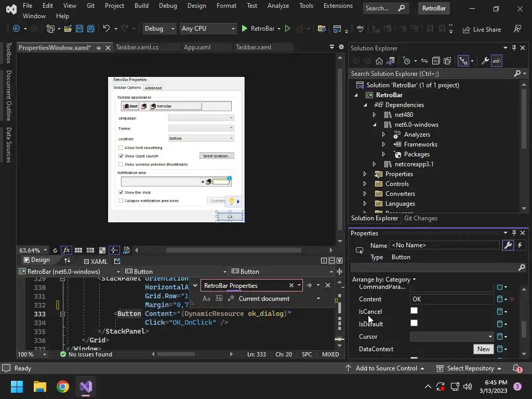Click the Content property OK field
The image size is (532, 399).
[x=451, y=299]
